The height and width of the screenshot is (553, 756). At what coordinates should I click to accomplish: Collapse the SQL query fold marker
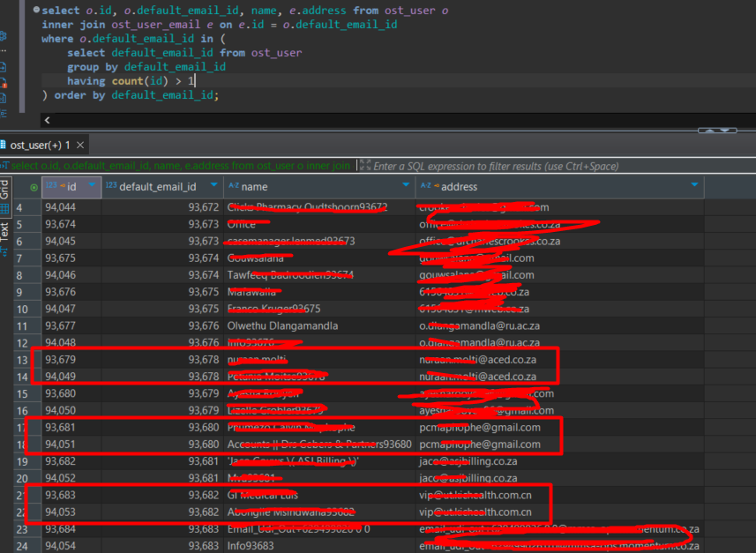click(35, 10)
